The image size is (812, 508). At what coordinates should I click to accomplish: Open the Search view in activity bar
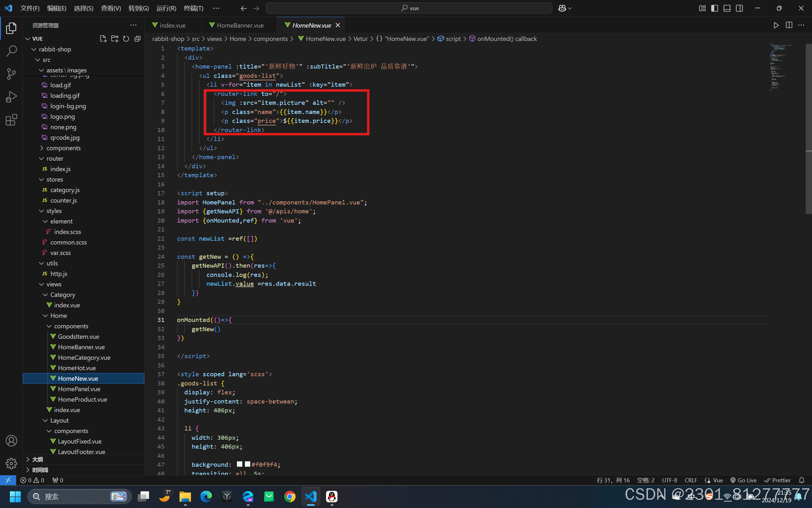(x=11, y=51)
